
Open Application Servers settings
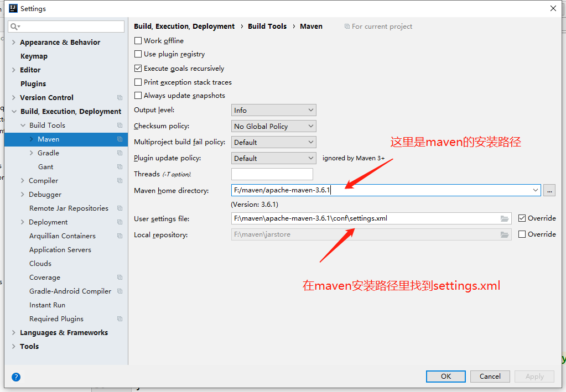60,249
